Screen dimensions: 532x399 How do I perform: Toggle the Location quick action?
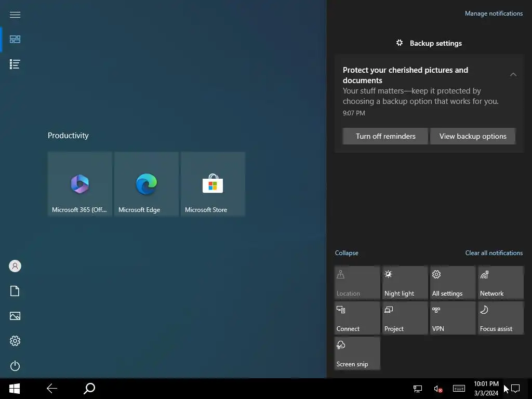[x=357, y=283]
